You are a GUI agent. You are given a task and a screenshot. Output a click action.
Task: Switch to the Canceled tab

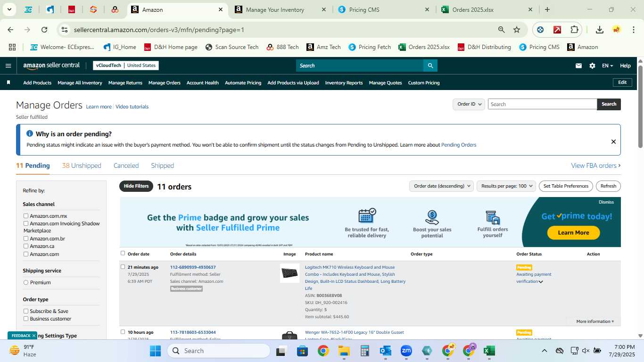pos(126,165)
